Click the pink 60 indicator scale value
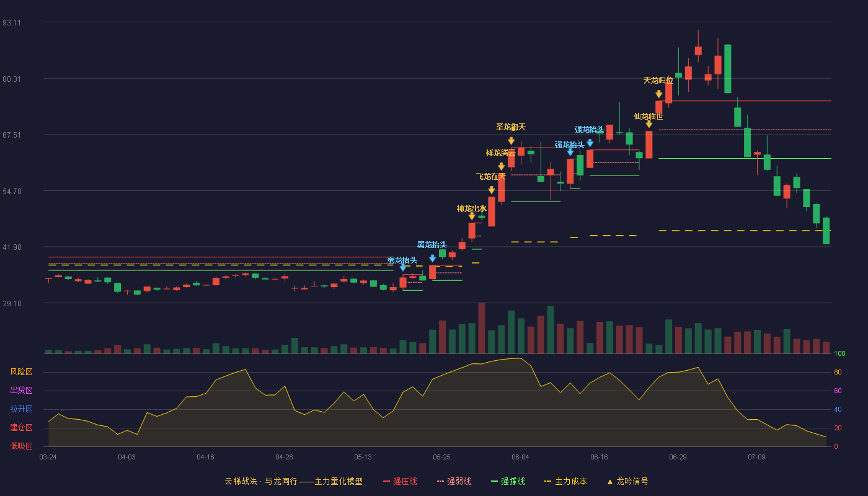Image resolution: width=868 pixels, height=496 pixels. [838, 391]
